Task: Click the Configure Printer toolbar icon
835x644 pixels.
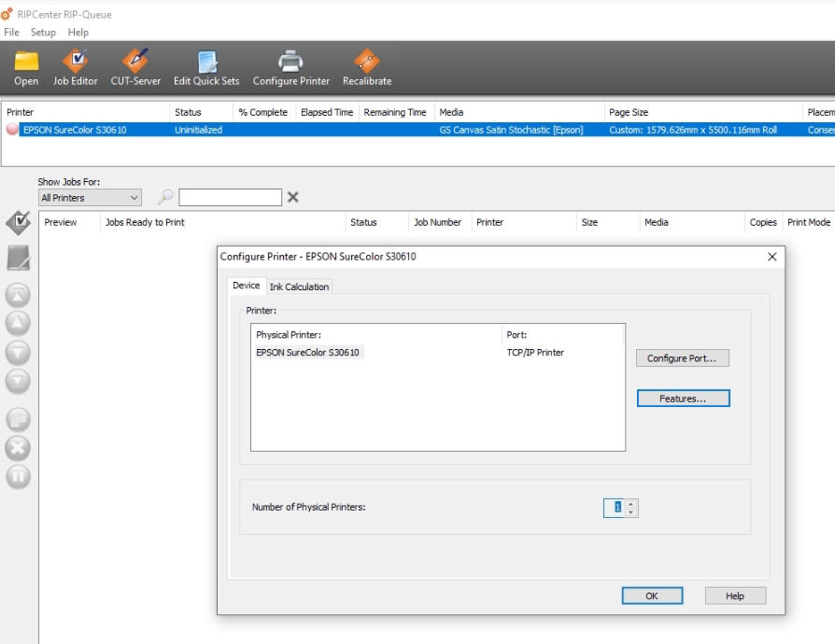Action: point(290,62)
